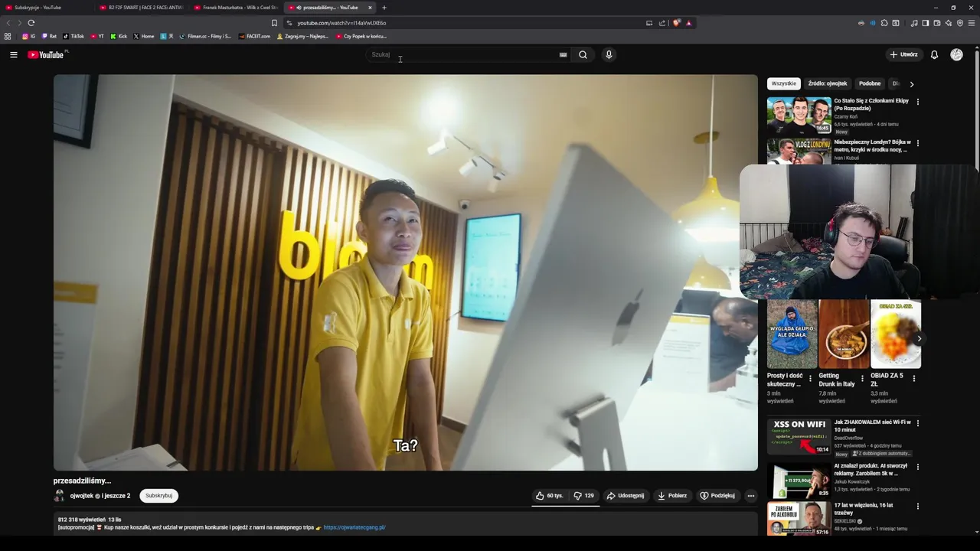Switch to the 'Subskrypcje - YouTube' tab
The width and height of the screenshot is (980, 551).
(46, 8)
